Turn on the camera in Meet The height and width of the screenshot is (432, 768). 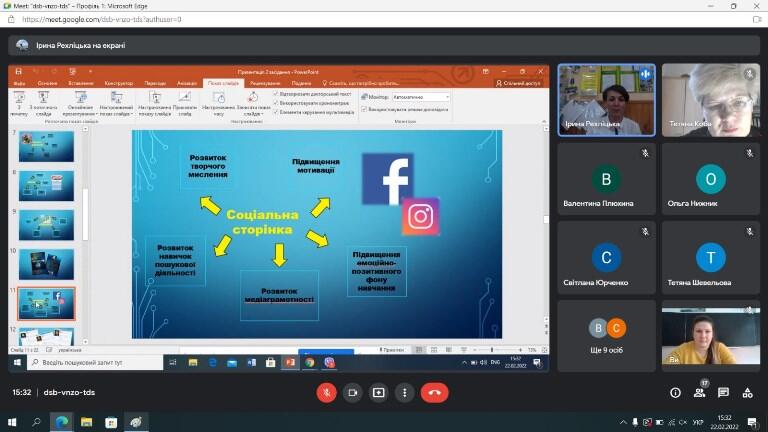353,393
